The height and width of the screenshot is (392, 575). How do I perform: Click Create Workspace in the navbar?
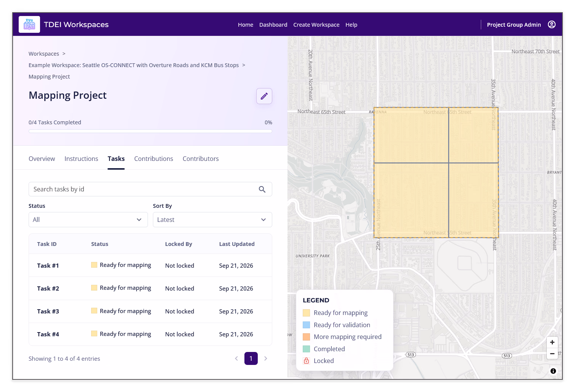316,25
